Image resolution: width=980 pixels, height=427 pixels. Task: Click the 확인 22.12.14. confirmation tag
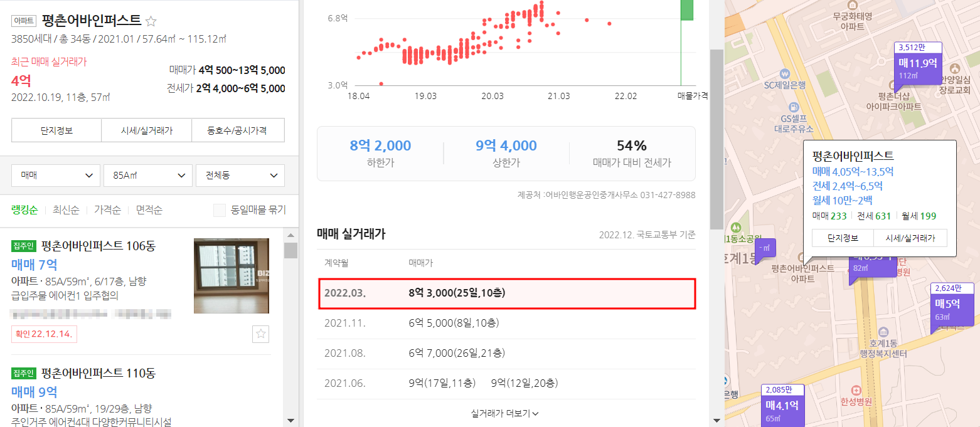click(44, 334)
